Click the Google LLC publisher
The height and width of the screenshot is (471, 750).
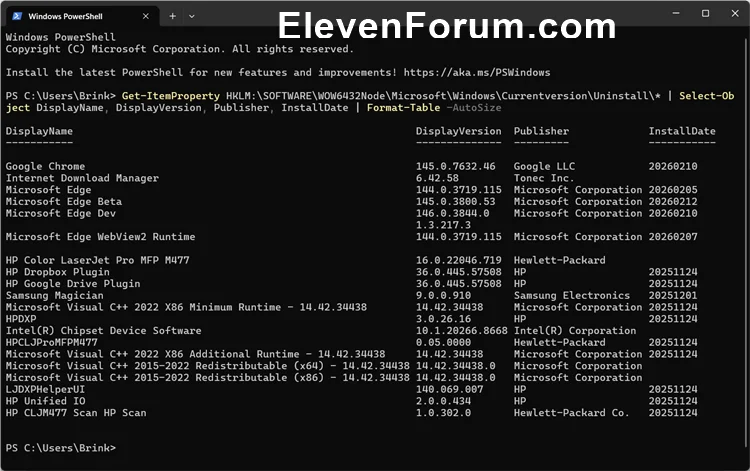(x=544, y=166)
